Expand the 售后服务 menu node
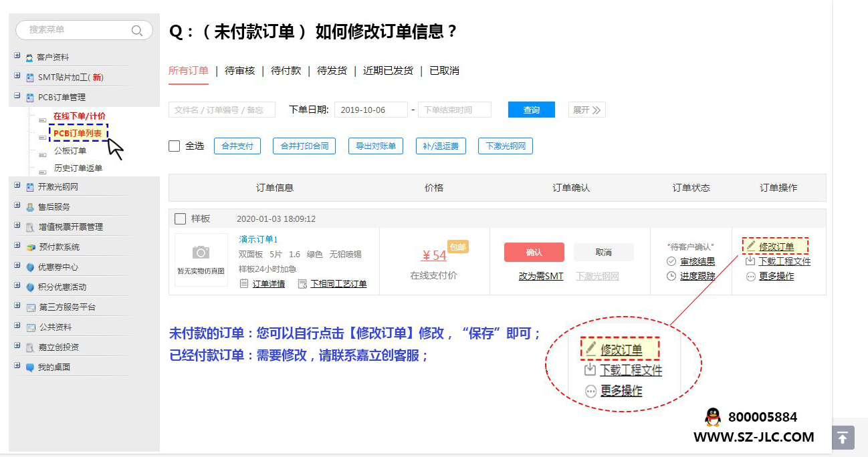 coord(17,206)
